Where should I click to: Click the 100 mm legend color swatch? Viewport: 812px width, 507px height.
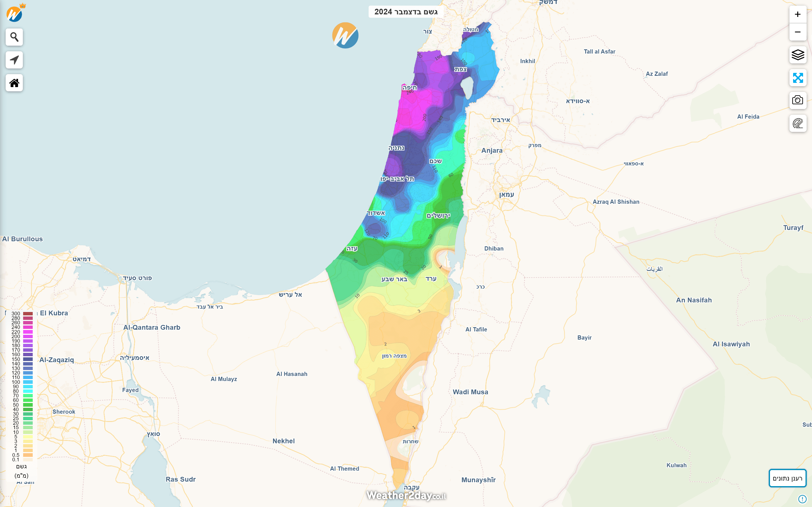point(28,382)
